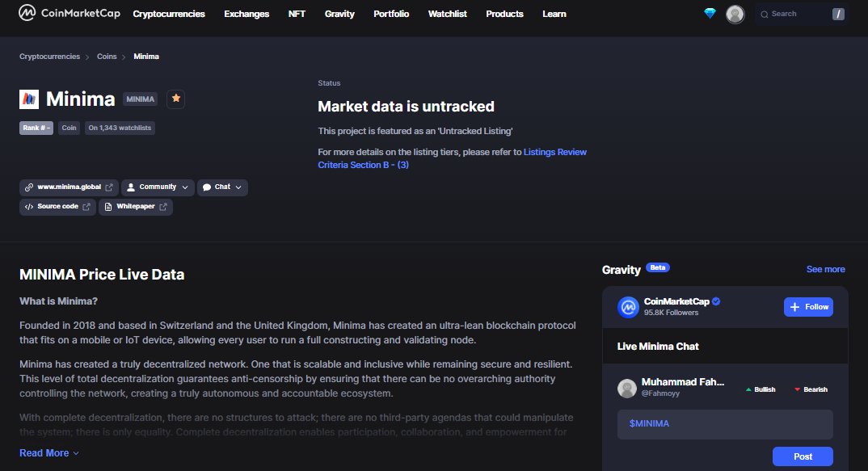
Task: Click the Beta badge next to Gravity
Action: [x=658, y=268]
